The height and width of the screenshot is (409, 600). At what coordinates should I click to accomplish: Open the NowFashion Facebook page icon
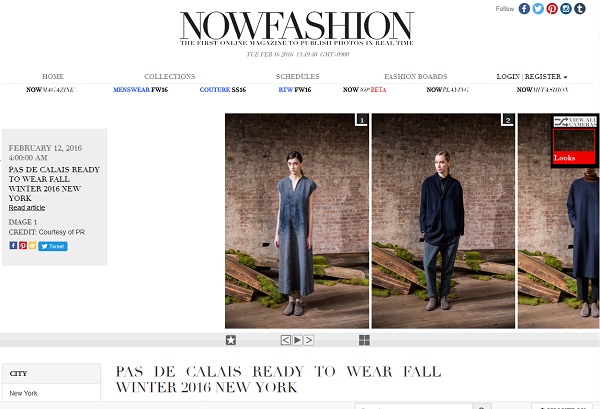pyautogui.click(x=524, y=8)
